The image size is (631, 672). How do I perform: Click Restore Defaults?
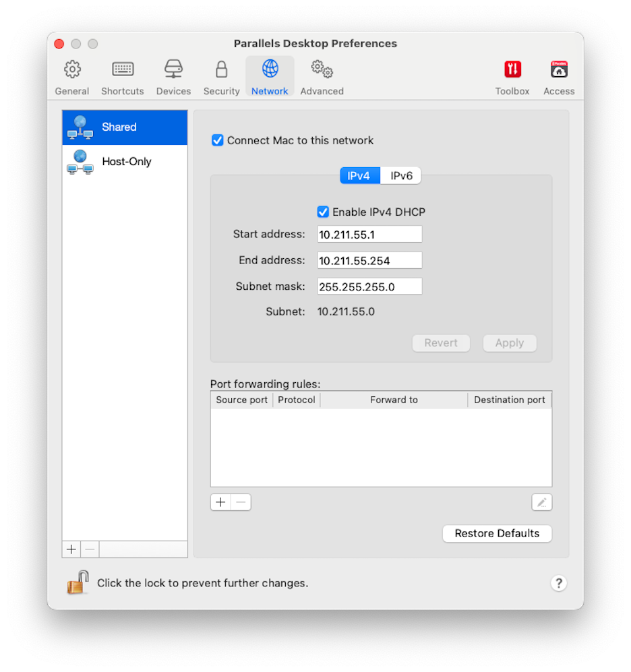tap(497, 533)
